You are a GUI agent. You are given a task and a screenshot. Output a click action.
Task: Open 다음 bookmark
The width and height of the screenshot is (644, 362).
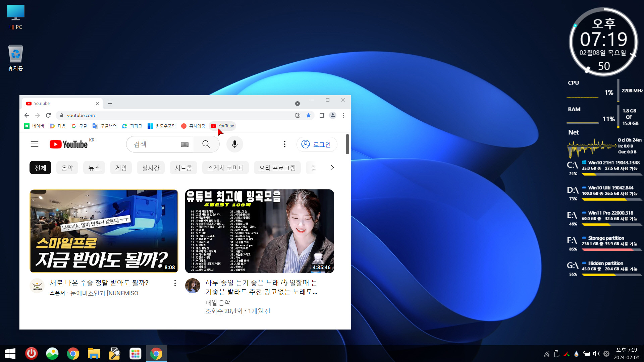pos(58,126)
